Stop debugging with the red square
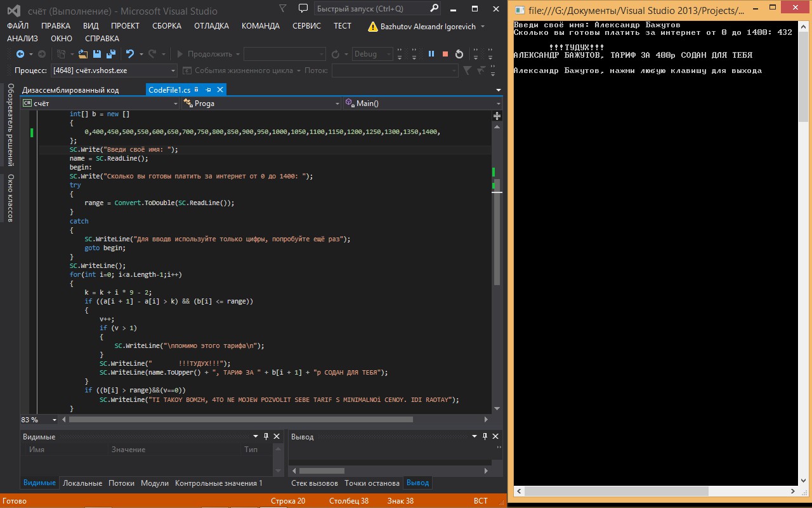This screenshot has height=508, width=812. [x=445, y=54]
